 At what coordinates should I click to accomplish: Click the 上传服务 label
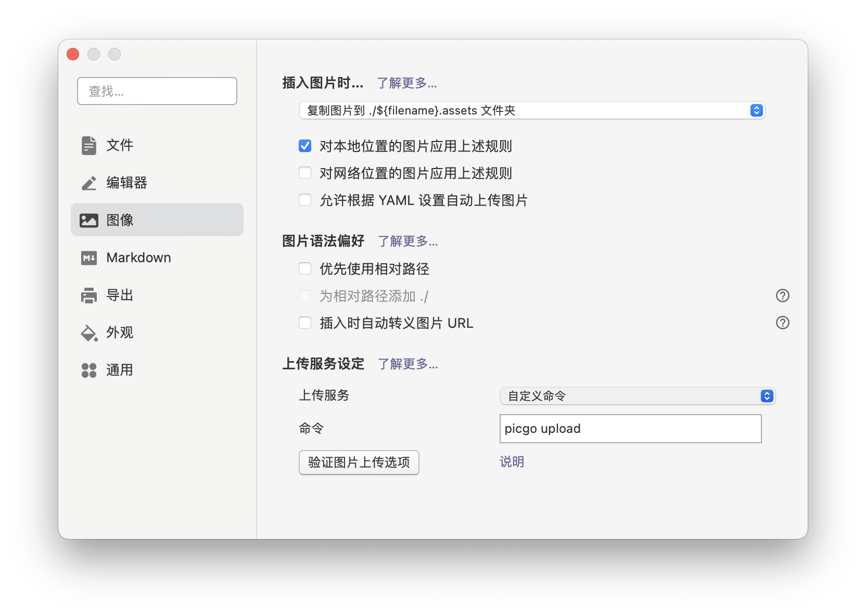click(x=324, y=395)
